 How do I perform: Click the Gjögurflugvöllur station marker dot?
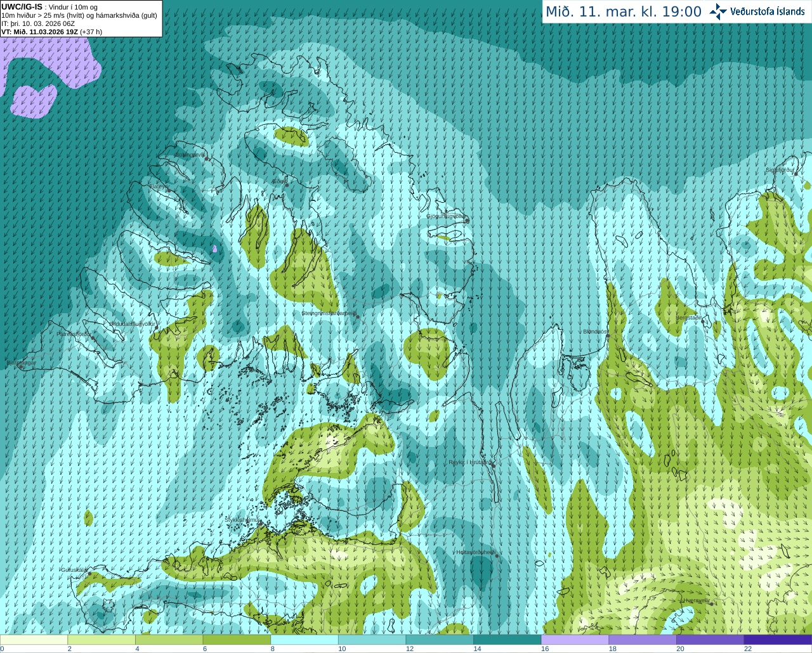[x=466, y=219]
